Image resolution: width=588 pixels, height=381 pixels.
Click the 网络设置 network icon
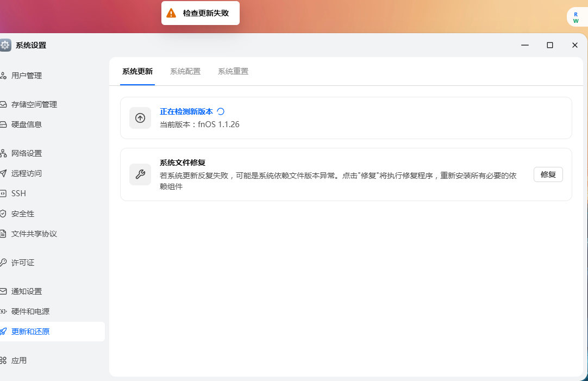3,153
